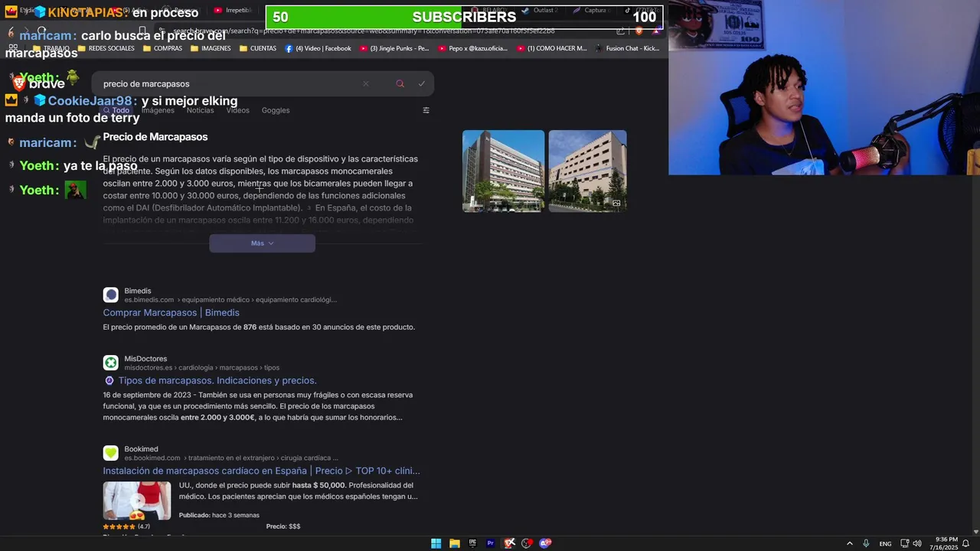
Task: Open the Comprar Marcapasos | Bimedis result
Action: point(171,312)
